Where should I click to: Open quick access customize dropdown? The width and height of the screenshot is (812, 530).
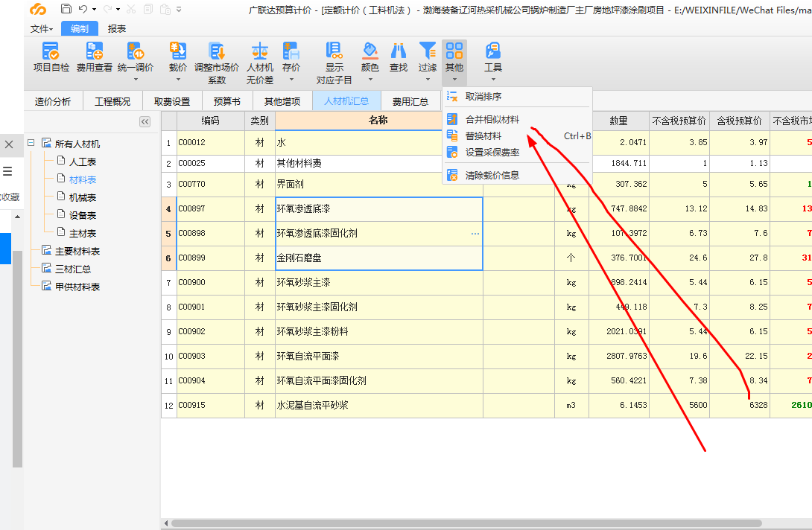coord(180,10)
